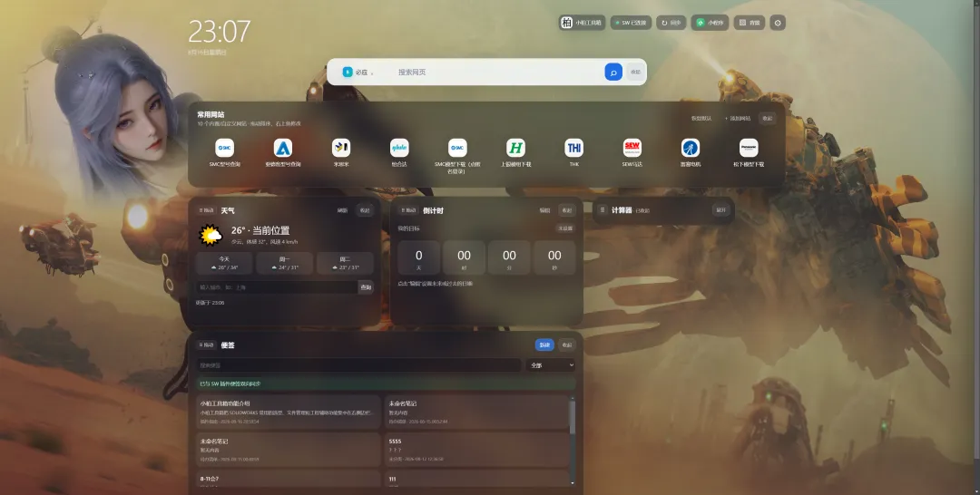Select the 周二 forecast card
The image size is (980, 495).
tap(345, 263)
